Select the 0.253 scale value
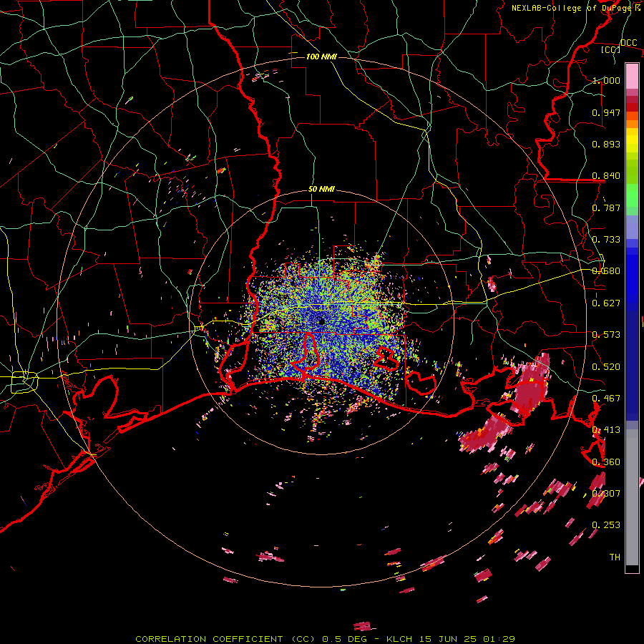The width and height of the screenshot is (644, 644). (x=606, y=525)
